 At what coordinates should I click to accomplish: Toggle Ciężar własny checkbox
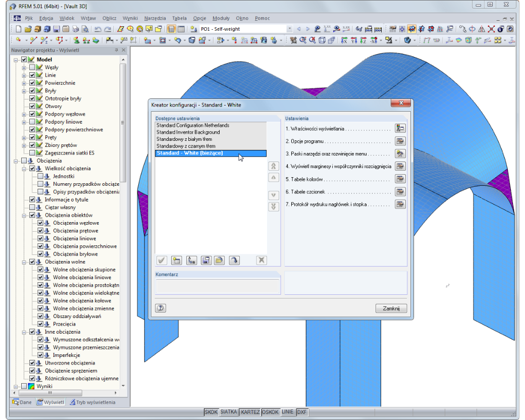pos(32,207)
